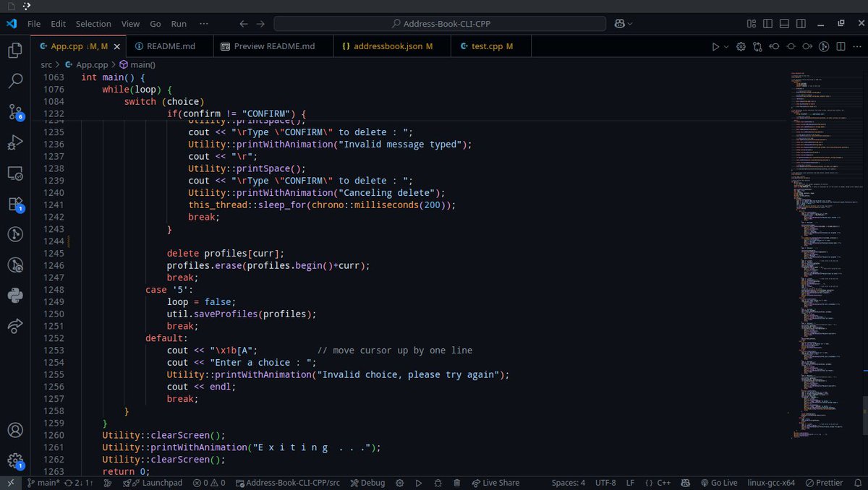Open the Manage gear in activity bar
Image resolution: width=868 pixels, height=490 pixels.
(x=15, y=460)
